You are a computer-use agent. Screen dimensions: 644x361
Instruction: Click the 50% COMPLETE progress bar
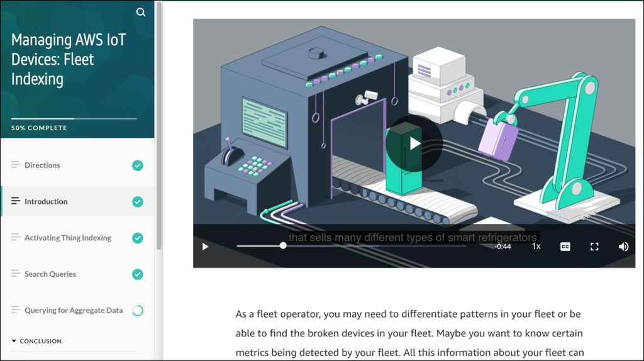point(74,119)
